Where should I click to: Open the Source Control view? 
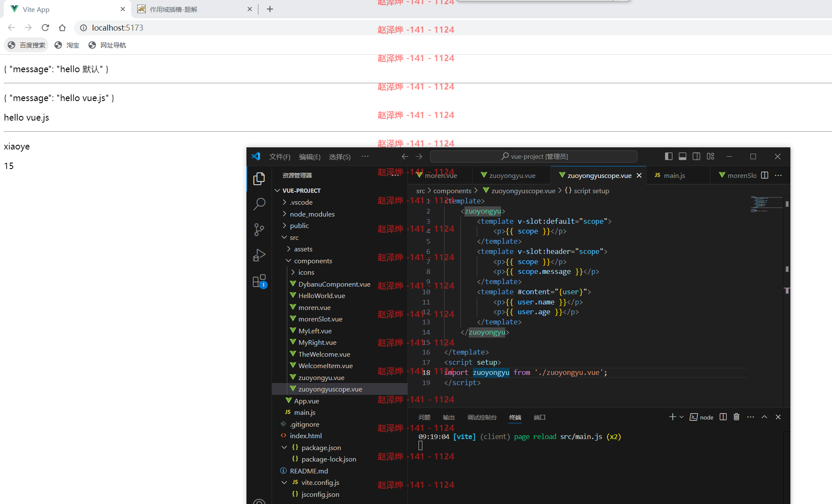pyautogui.click(x=259, y=230)
